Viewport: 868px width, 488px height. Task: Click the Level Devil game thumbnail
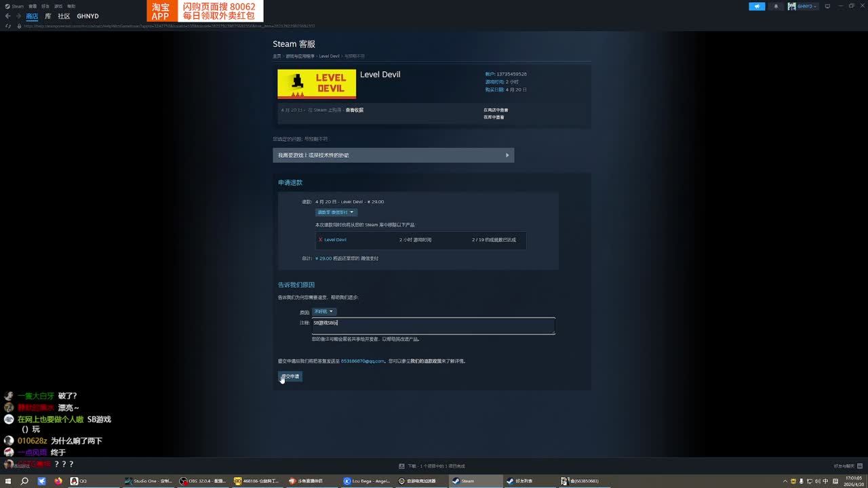(317, 83)
